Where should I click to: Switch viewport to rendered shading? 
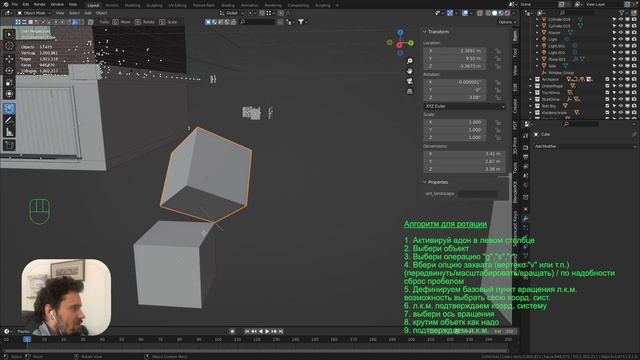pyautogui.click(x=507, y=13)
